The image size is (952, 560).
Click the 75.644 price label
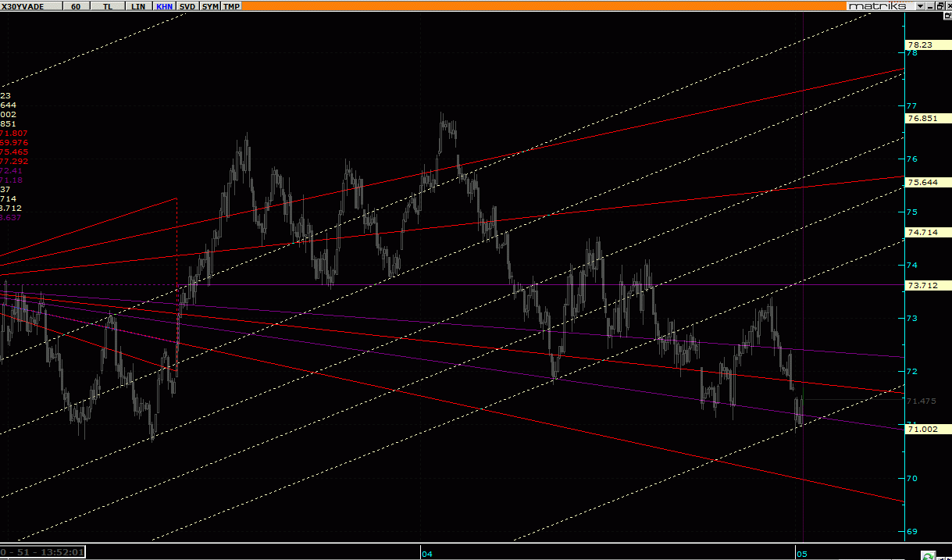[928, 183]
